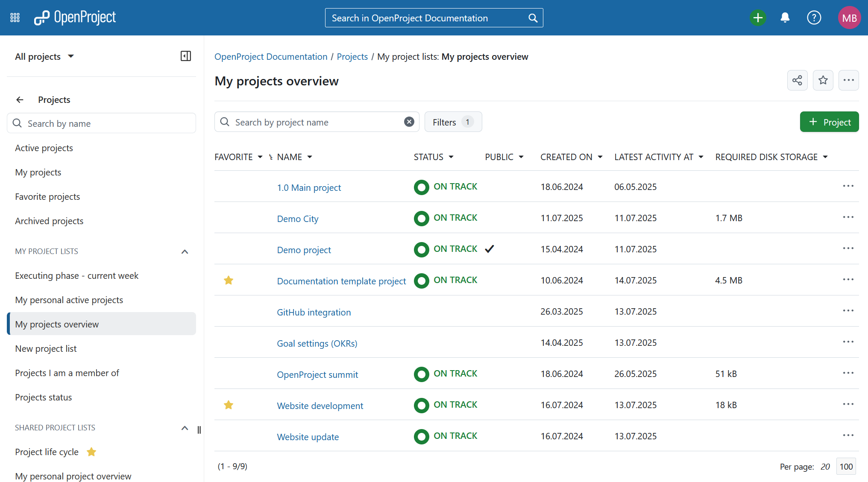
Task: Unfavorite Website development star
Action: 229,405
